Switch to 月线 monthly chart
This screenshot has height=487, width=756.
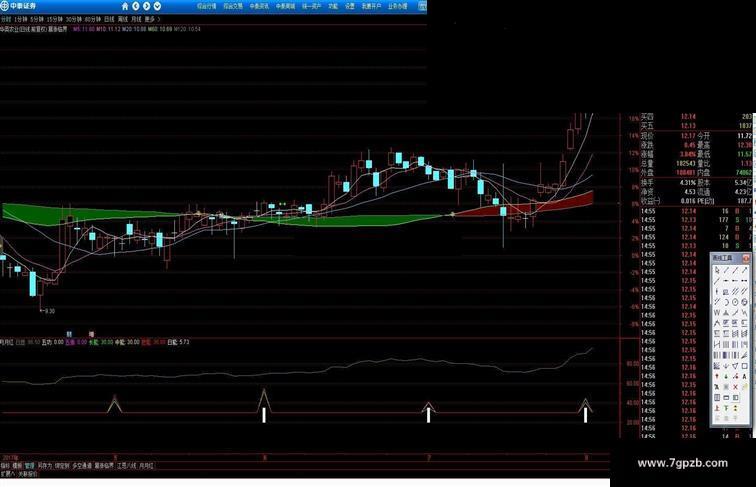(136, 19)
